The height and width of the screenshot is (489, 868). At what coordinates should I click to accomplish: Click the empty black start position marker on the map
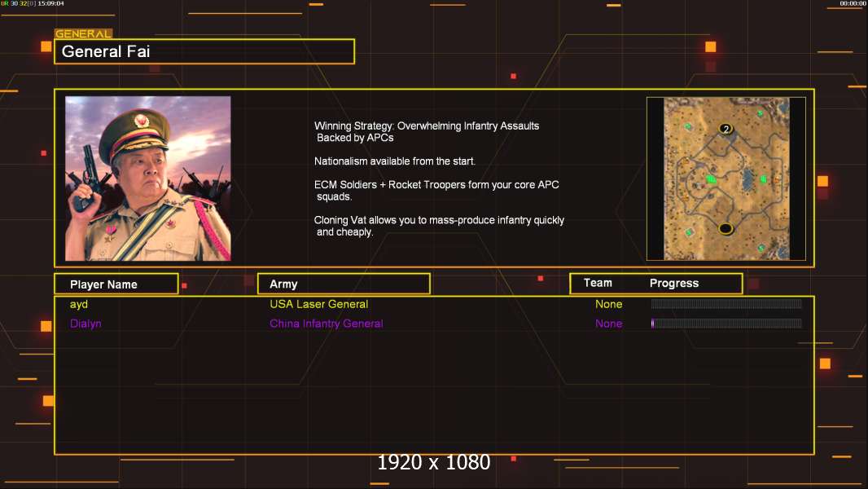(726, 228)
